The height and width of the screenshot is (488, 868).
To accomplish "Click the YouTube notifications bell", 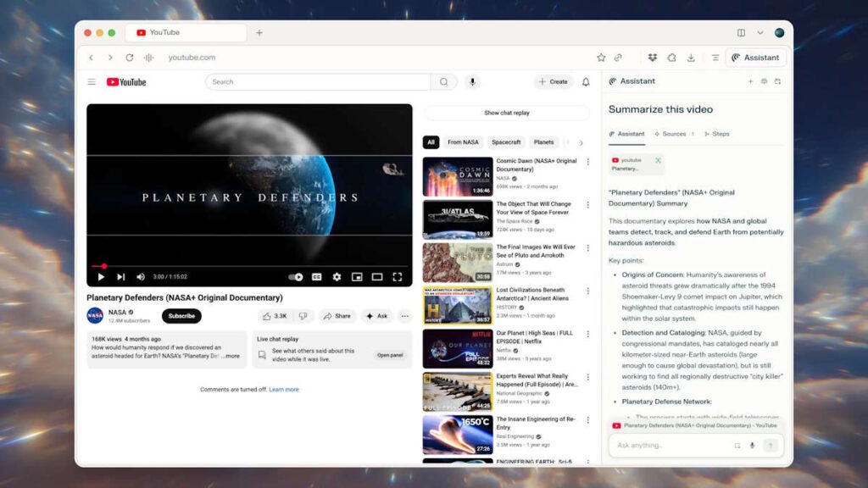I will click(x=585, y=81).
